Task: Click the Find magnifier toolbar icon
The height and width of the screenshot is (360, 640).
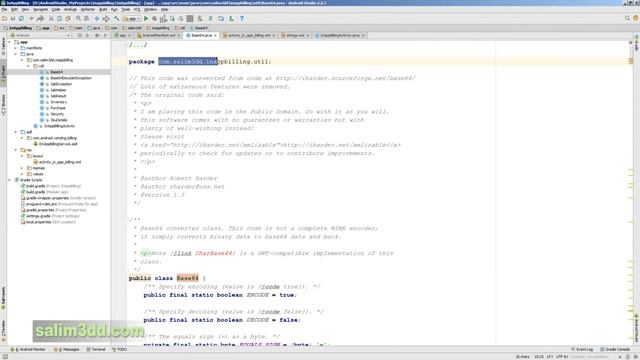Action: [78, 18]
